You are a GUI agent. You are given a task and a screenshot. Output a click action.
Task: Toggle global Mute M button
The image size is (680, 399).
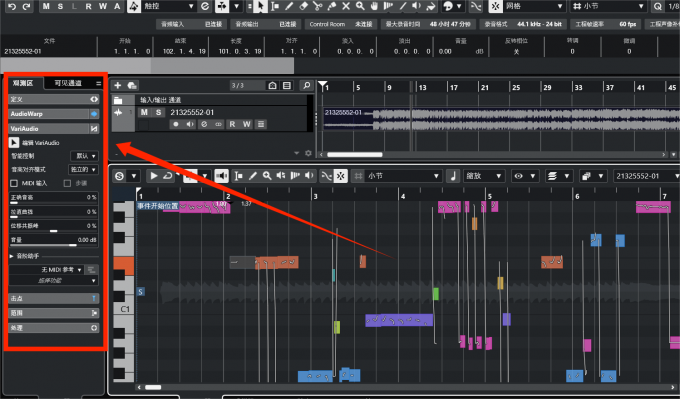coord(46,6)
